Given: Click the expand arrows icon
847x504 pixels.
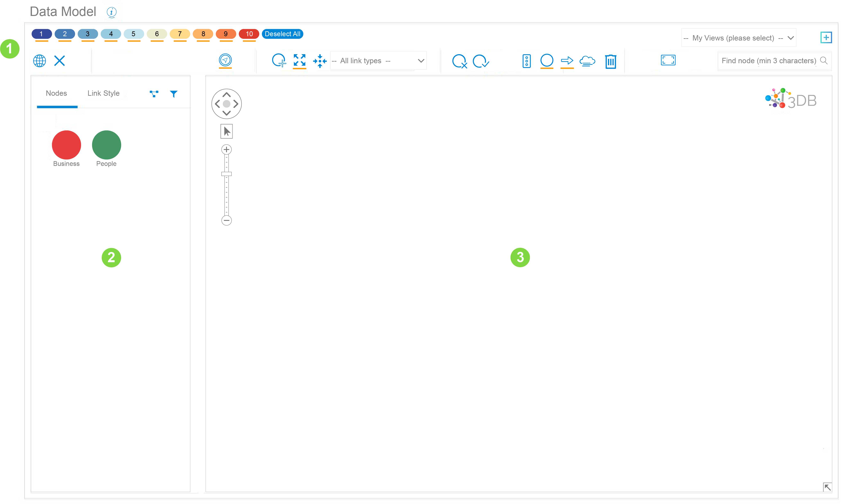Looking at the screenshot, I should [299, 60].
